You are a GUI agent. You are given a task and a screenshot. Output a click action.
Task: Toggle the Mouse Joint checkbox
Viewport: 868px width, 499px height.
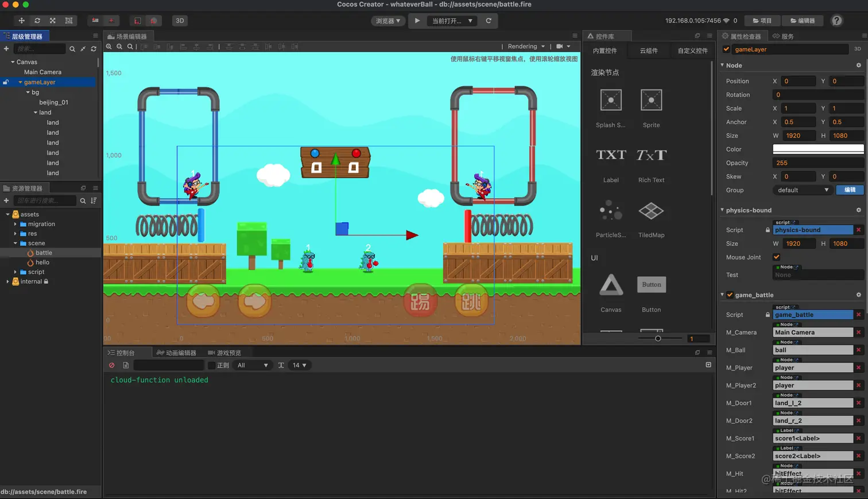point(776,257)
